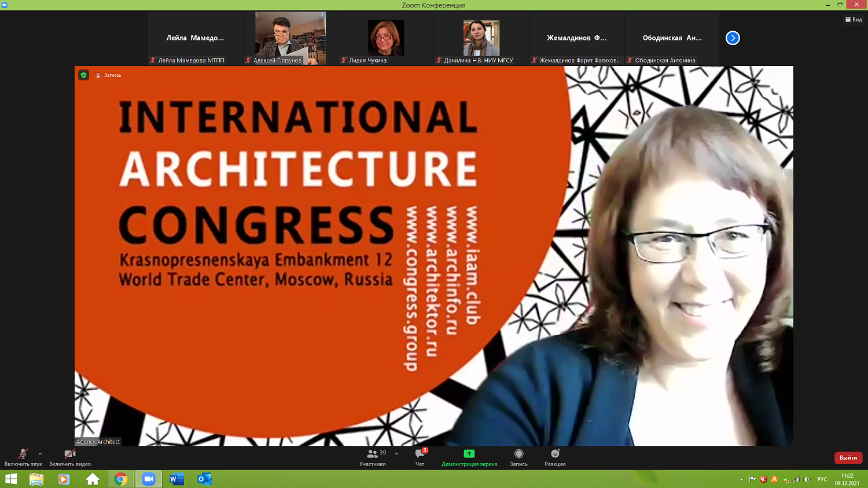Expand audio options arrow next to Включить звук
The height and width of the screenshot is (488, 868).
[x=40, y=454]
